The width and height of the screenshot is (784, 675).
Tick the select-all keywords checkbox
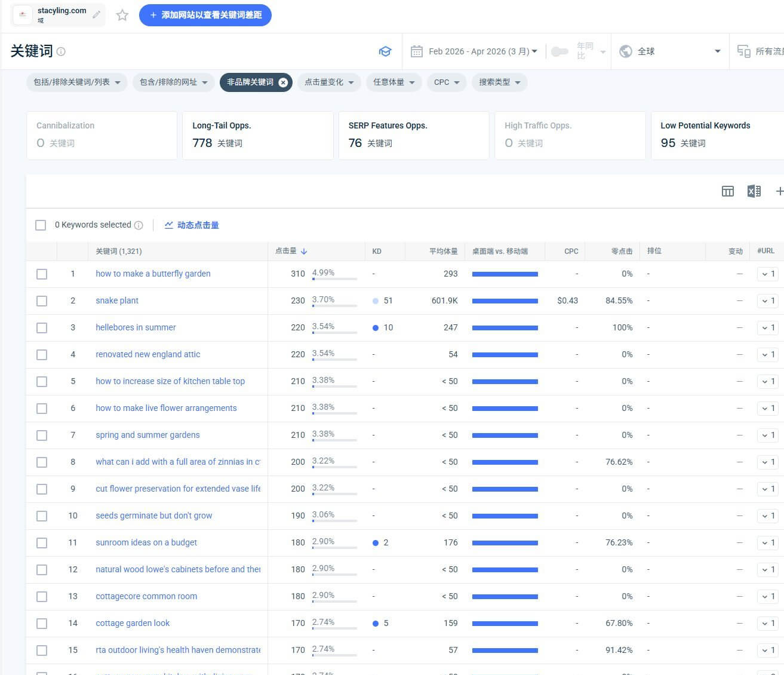pyautogui.click(x=41, y=225)
